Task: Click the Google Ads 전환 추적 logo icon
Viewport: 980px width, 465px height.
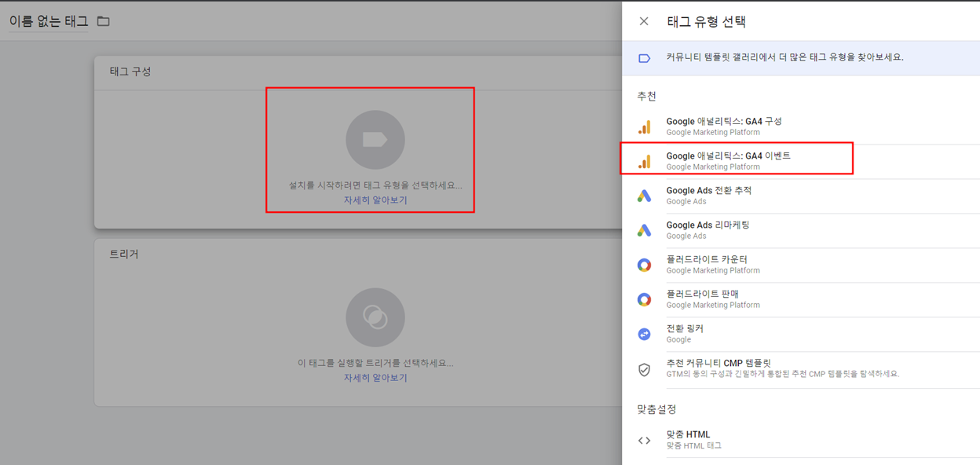Action: pyautogui.click(x=644, y=196)
